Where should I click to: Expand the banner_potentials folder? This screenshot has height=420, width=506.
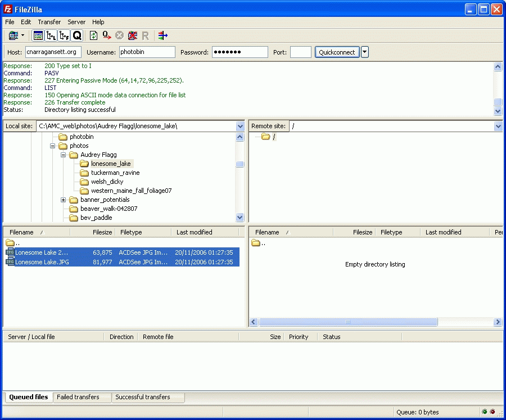pyautogui.click(x=64, y=200)
